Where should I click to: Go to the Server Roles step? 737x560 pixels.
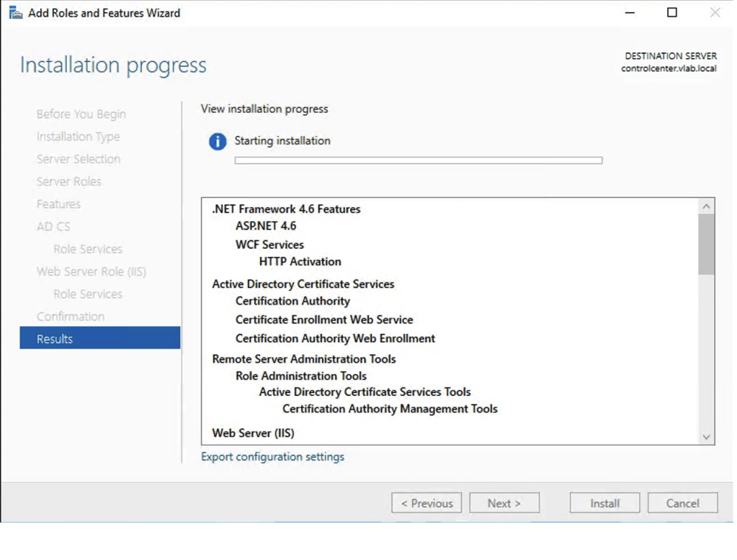click(x=69, y=181)
